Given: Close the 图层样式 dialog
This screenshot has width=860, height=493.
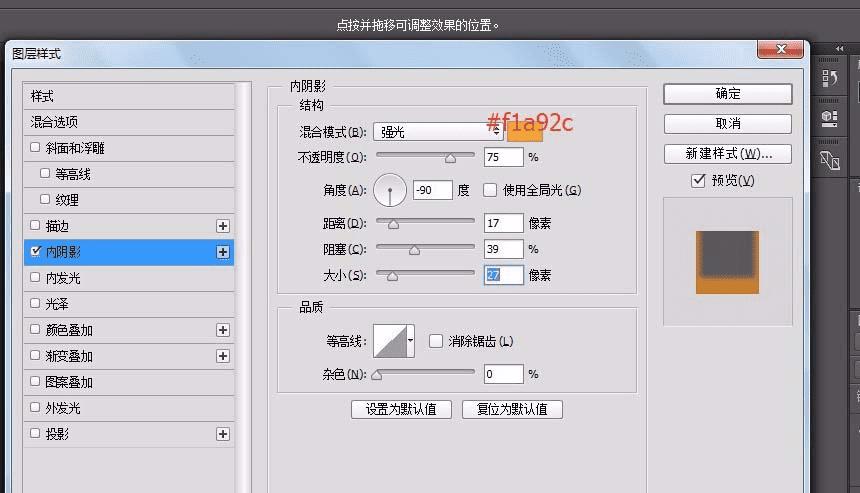Looking at the screenshot, I should (x=780, y=49).
